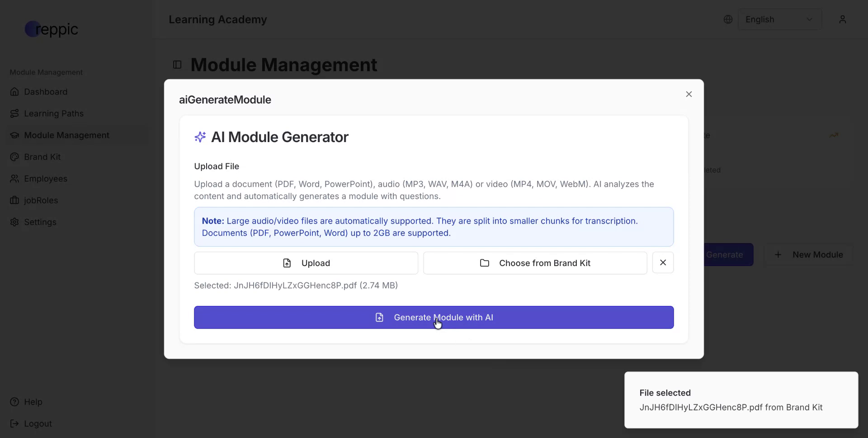Click the jobRoles briefcase icon
The width and height of the screenshot is (868, 438).
pyautogui.click(x=14, y=200)
